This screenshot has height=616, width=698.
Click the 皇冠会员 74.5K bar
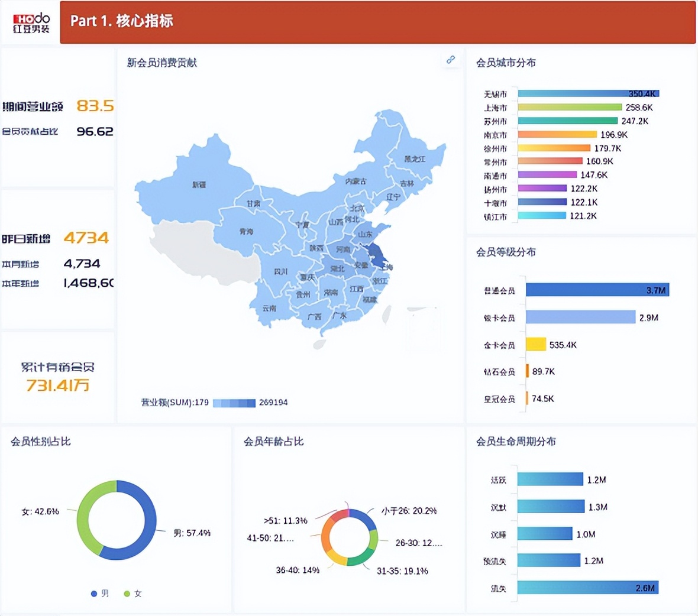pyautogui.click(x=526, y=399)
